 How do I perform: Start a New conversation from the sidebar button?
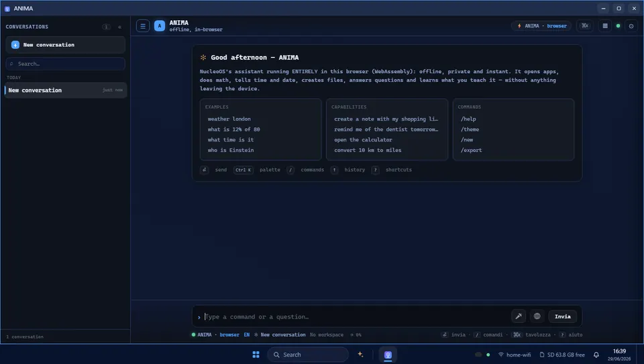(x=65, y=45)
